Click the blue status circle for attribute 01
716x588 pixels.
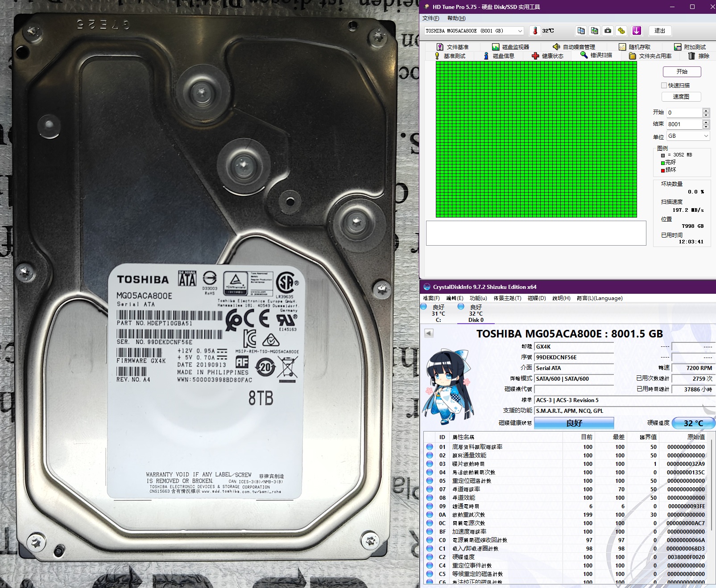tap(430, 447)
